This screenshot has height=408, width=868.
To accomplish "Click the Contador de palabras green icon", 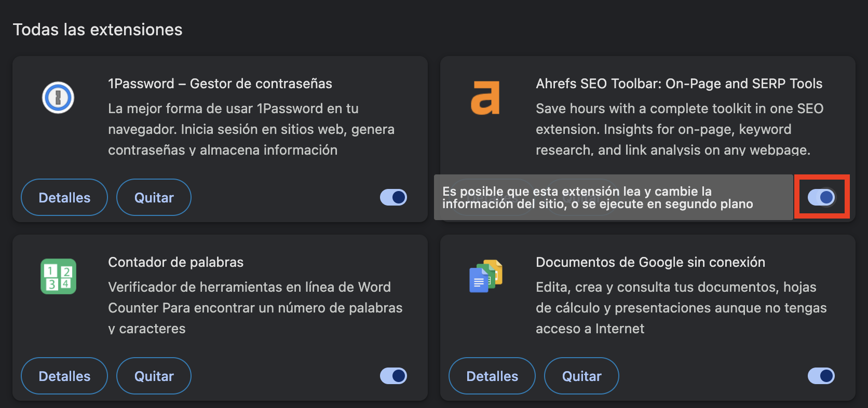I will point(58,276).
